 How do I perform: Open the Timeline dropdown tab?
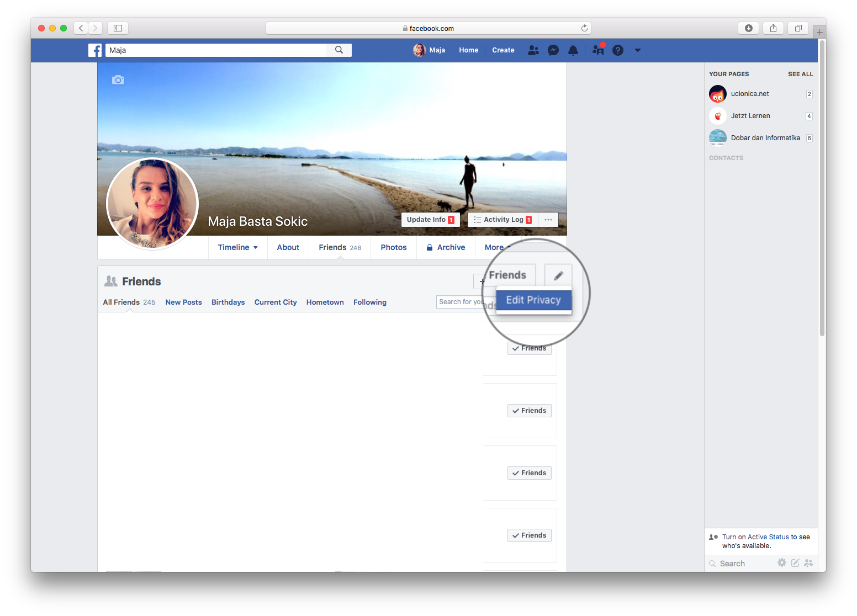pyautogui.click(x=237, y=248)
